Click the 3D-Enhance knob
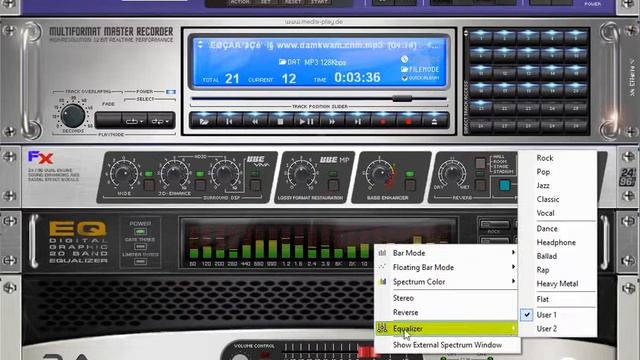The image size is (640, 360). (x=174, y=174)
